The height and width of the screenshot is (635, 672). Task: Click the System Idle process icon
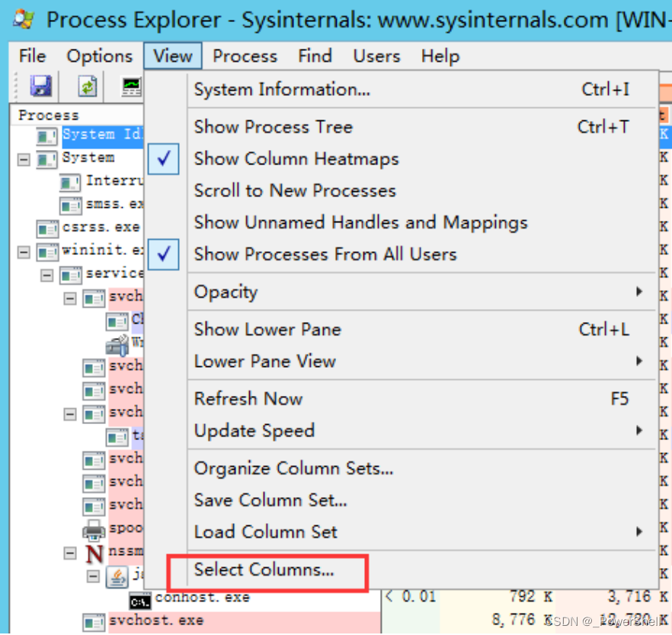click(x=46, y=136)
